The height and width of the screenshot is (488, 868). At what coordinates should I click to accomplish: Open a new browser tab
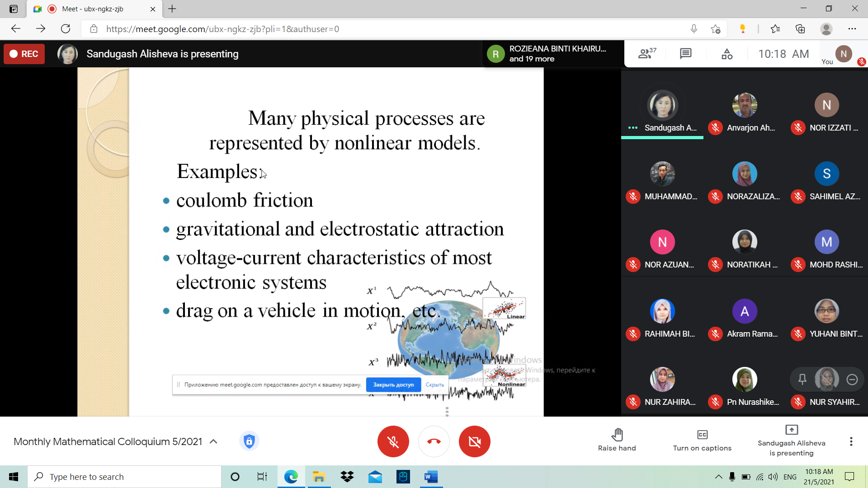click(x=172, y=9)
